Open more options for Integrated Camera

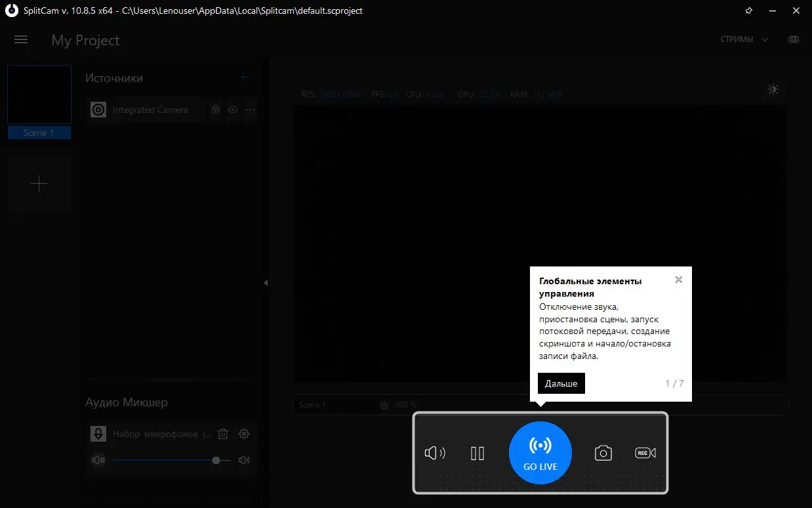pos(250,110)
